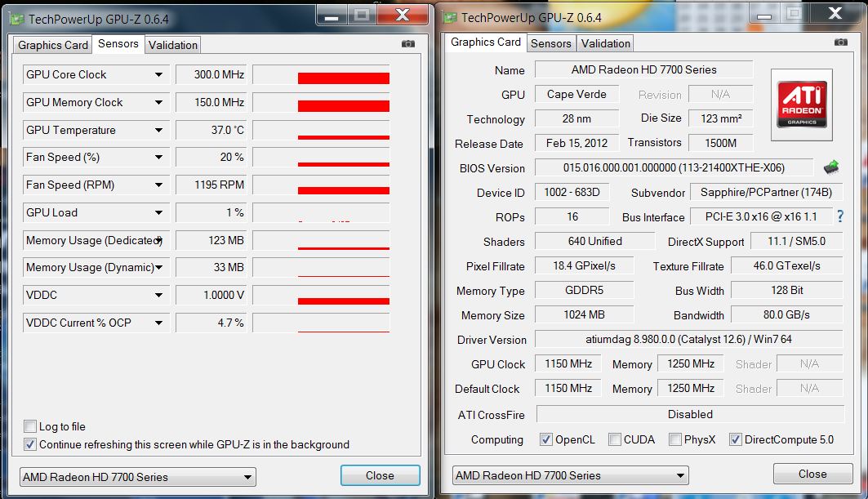
Task: Select Graphics Card tab in right window
Action: 486,42
